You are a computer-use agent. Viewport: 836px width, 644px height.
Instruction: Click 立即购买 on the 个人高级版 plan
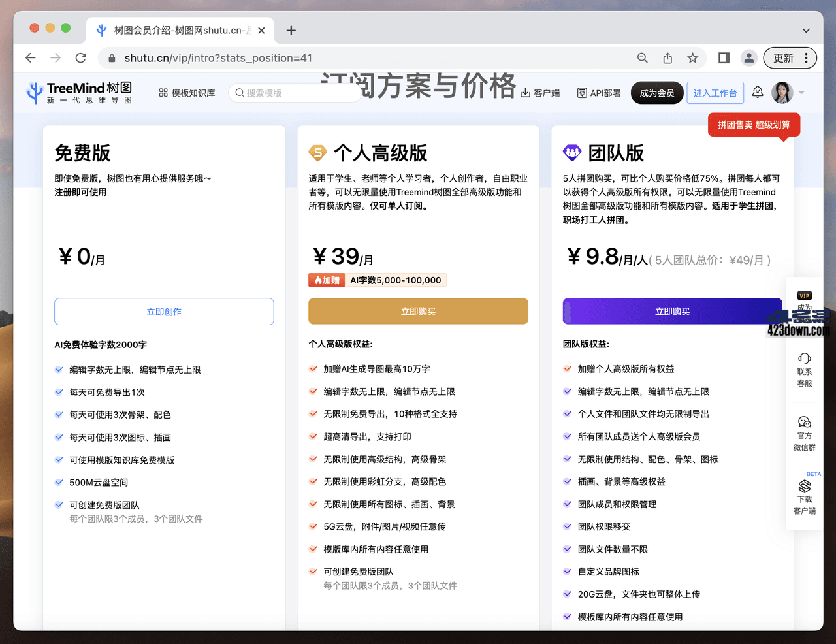pos(418,312)
